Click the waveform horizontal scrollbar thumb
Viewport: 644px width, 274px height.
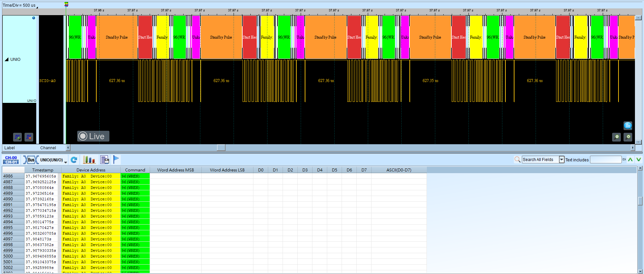point(221,148)
